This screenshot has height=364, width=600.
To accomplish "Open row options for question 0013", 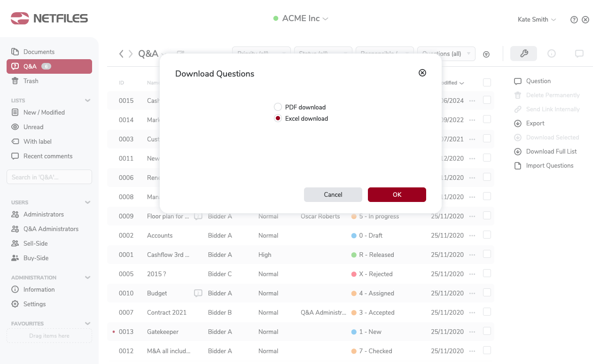I will pos(472,332).
